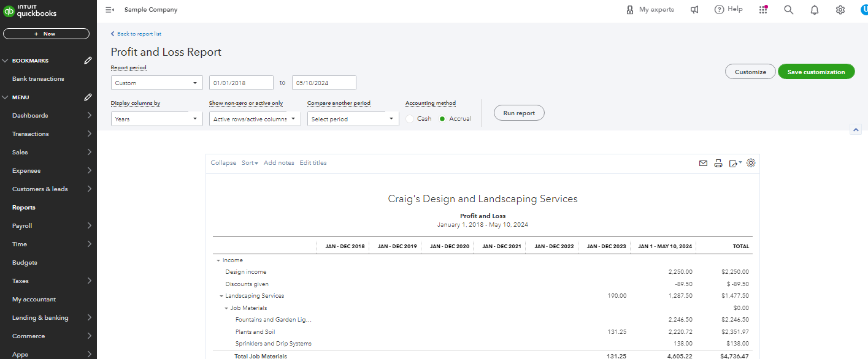Open the Help question mark icon
The height and width of the screenshot is (359, 868).
point(720,10)
